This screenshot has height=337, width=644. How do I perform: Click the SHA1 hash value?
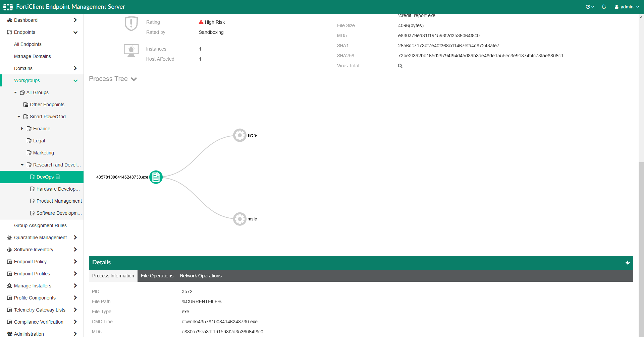[449, 46]
